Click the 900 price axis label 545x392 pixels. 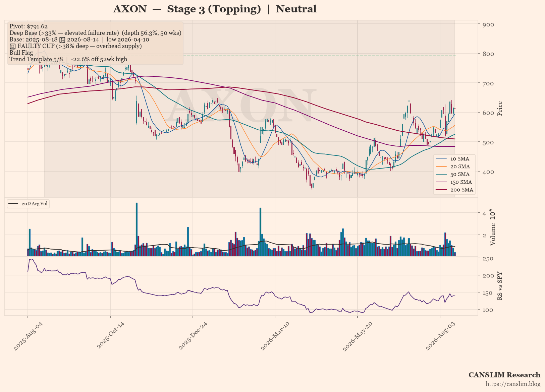click(488, 24)
